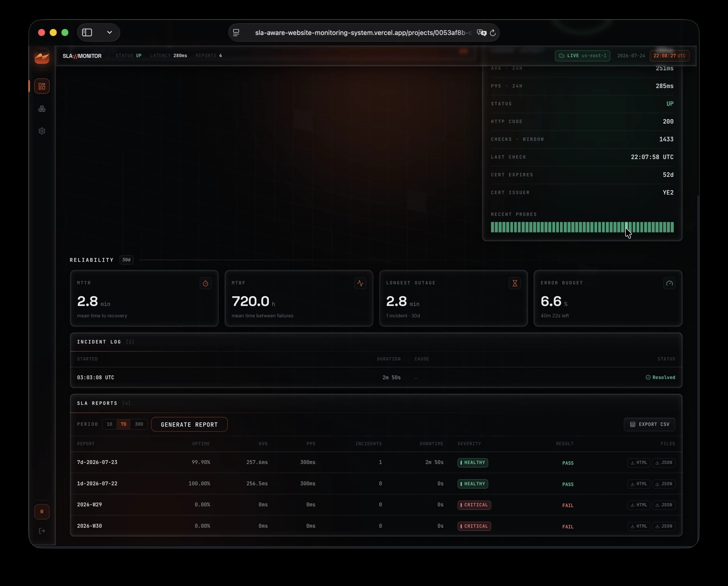Click the HEALTHY badge for 7d-2026-07-23
Screen dimensions: 728x586
473,463
